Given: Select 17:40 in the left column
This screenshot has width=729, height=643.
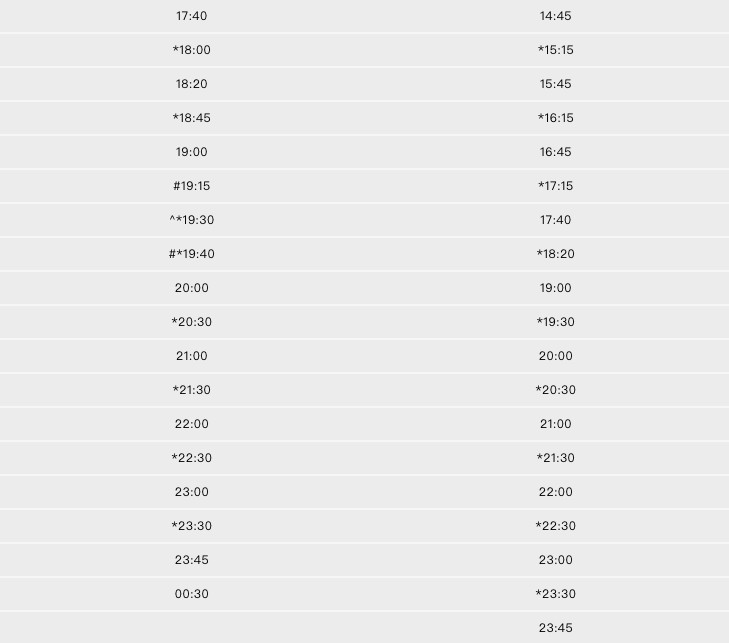Looking at the screenshot, I should click(x=192, y=16).
